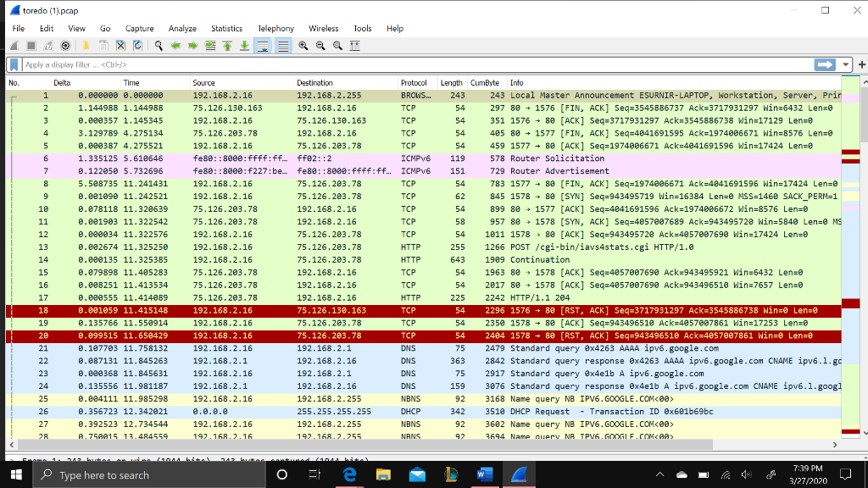The height and width of the screenshot is (488, 868).
Task: Open the Telephony menu
Action: click(275, 28)
